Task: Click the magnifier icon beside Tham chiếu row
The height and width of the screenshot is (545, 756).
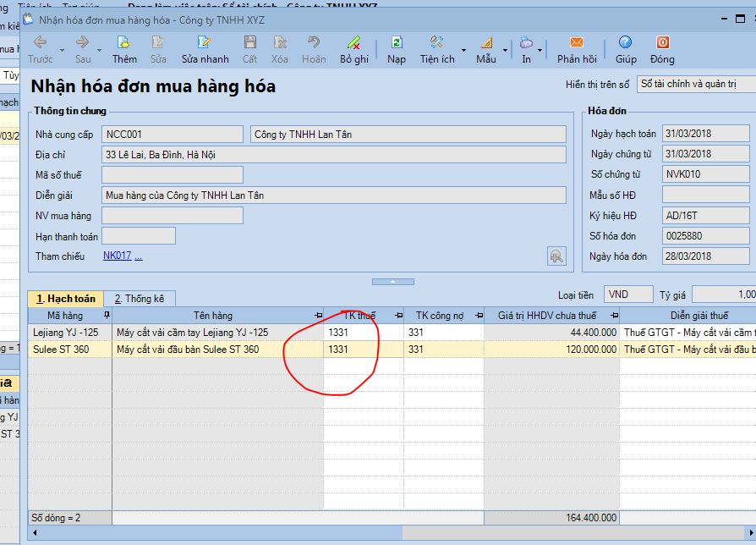Action: [556, 256]
